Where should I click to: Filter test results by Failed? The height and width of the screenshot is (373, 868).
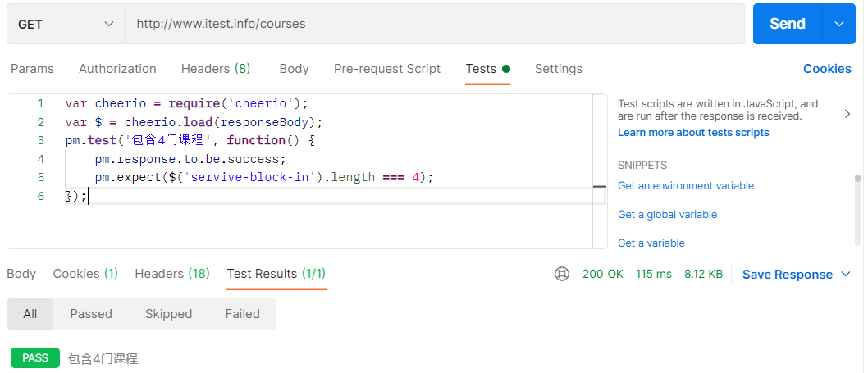(x=242, y=314)
